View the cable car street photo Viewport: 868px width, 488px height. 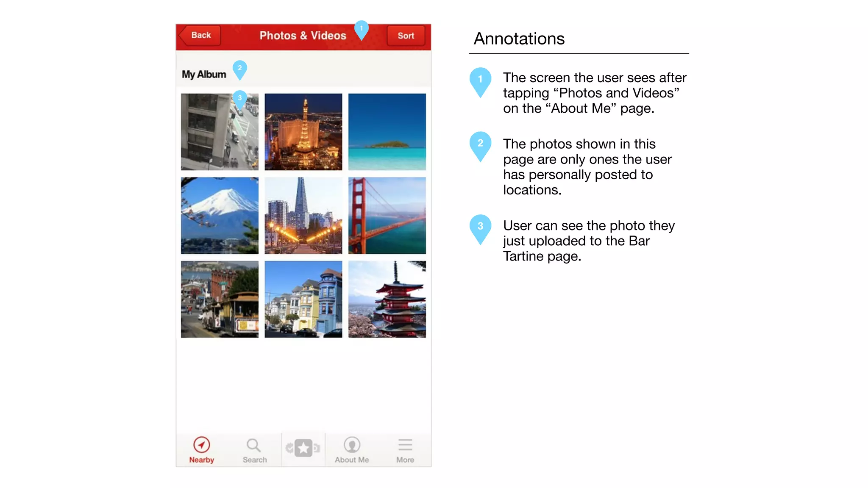(220, 299)
